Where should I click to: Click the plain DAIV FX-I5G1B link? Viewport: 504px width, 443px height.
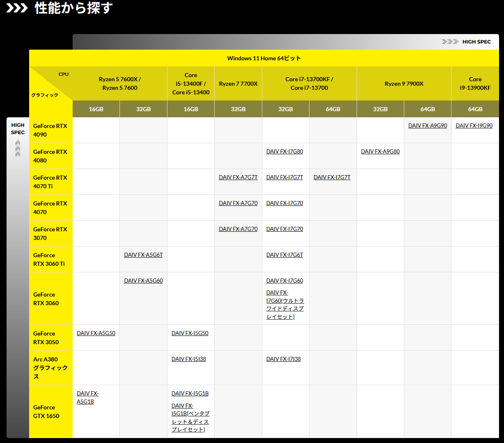190,393
